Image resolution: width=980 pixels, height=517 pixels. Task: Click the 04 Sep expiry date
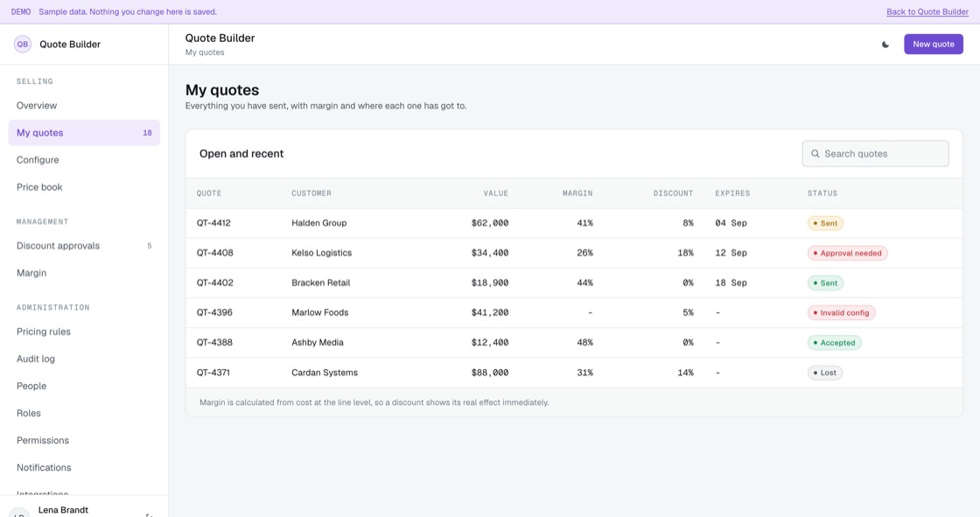pos(731,223)
